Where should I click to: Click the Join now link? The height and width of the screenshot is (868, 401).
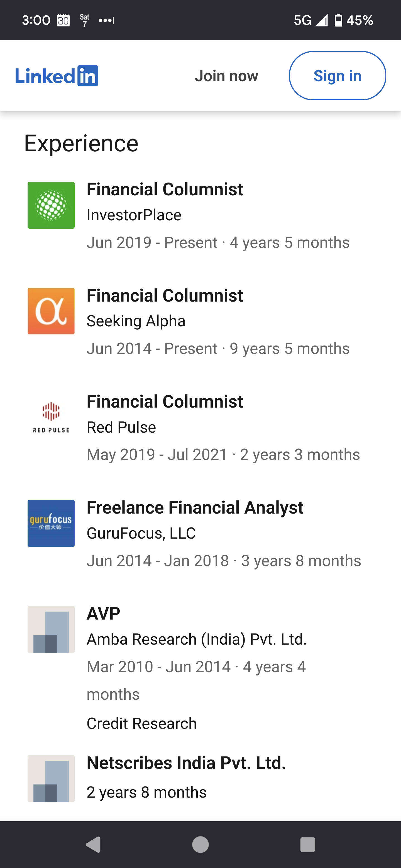226,76
